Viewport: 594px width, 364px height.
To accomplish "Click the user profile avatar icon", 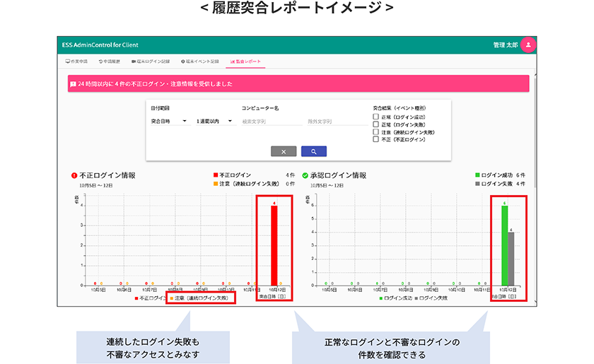I will pos(528,45).
